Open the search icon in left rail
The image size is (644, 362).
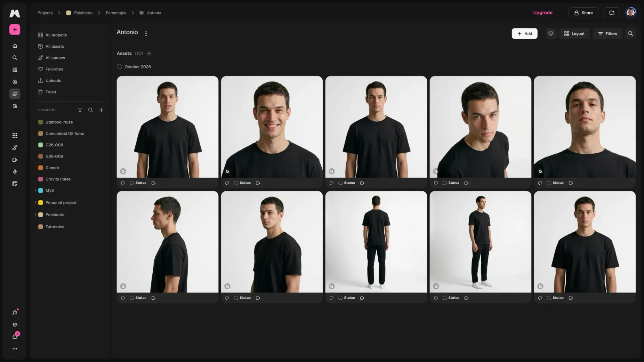pos(15,58)
